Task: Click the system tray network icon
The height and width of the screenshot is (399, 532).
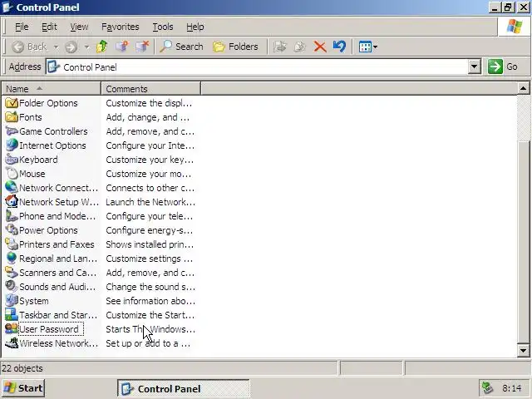Action: point(488,388)
